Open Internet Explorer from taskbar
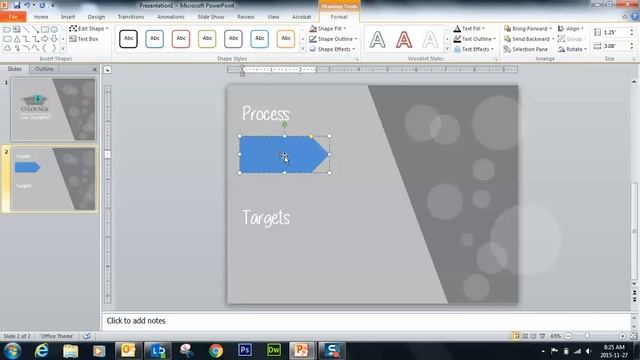640x360 pixels. click(x=41, y=351)
